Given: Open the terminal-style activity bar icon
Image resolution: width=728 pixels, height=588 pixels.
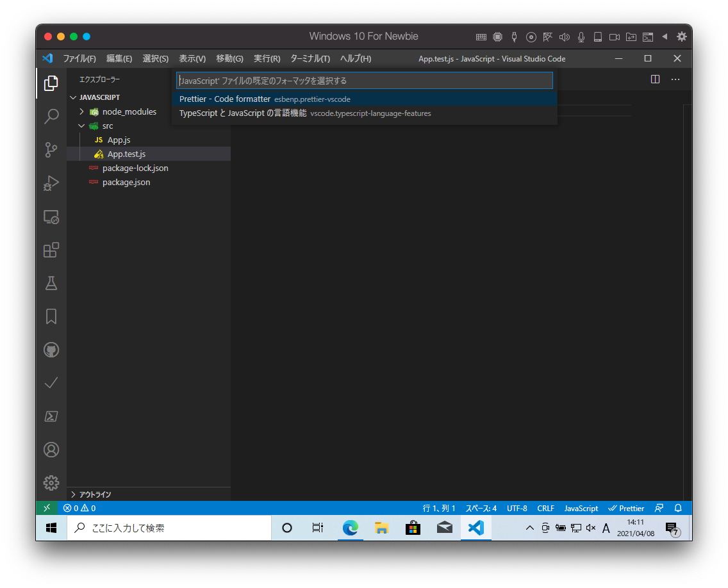Looking at the screenshot, I should 51,416.
